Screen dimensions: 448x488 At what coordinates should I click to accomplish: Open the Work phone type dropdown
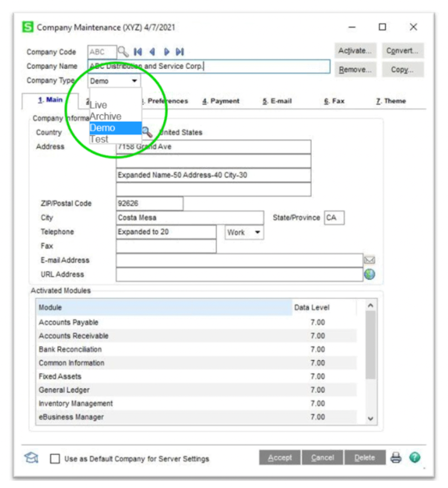(x=258, y=232)
